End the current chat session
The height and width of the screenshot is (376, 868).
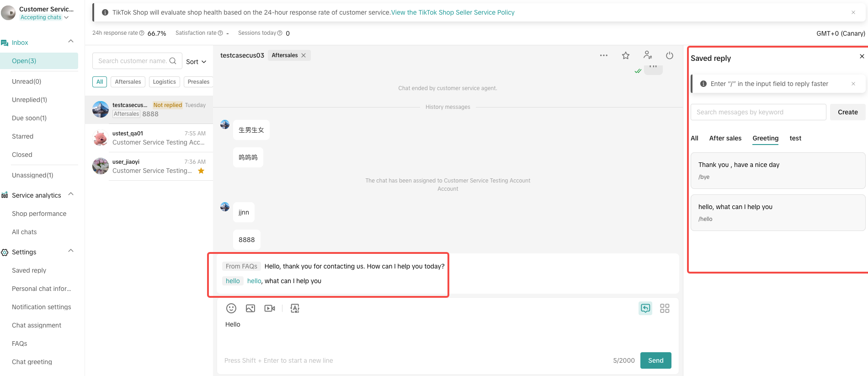(670, 55)
